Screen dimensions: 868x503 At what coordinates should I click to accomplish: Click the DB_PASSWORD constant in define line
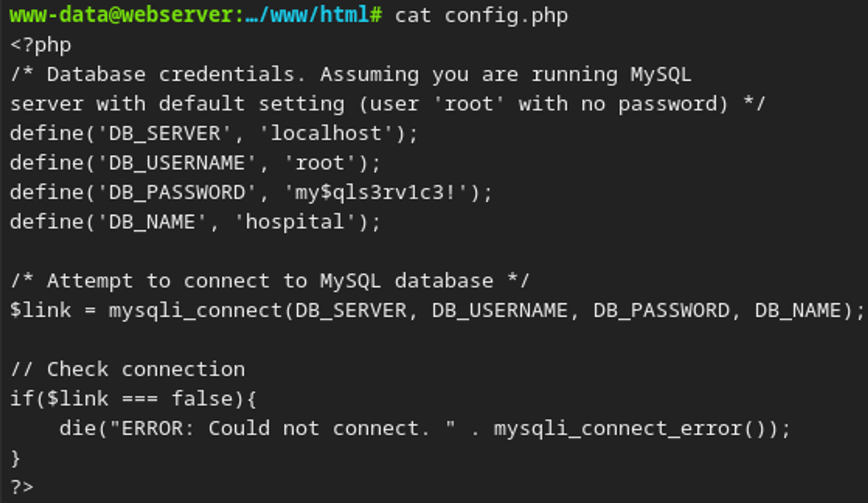[x=177, y=192]
